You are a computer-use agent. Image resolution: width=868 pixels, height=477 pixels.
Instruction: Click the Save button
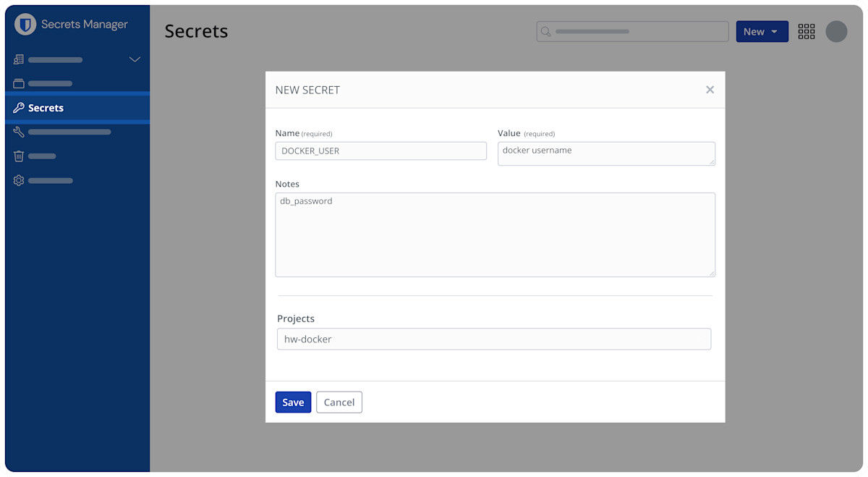coord(293,402)
